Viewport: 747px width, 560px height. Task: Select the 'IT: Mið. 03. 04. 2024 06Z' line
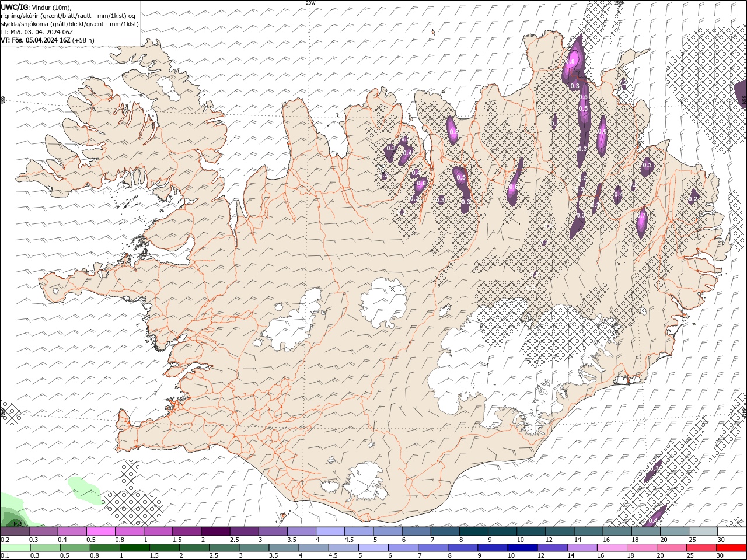(37, 32)
